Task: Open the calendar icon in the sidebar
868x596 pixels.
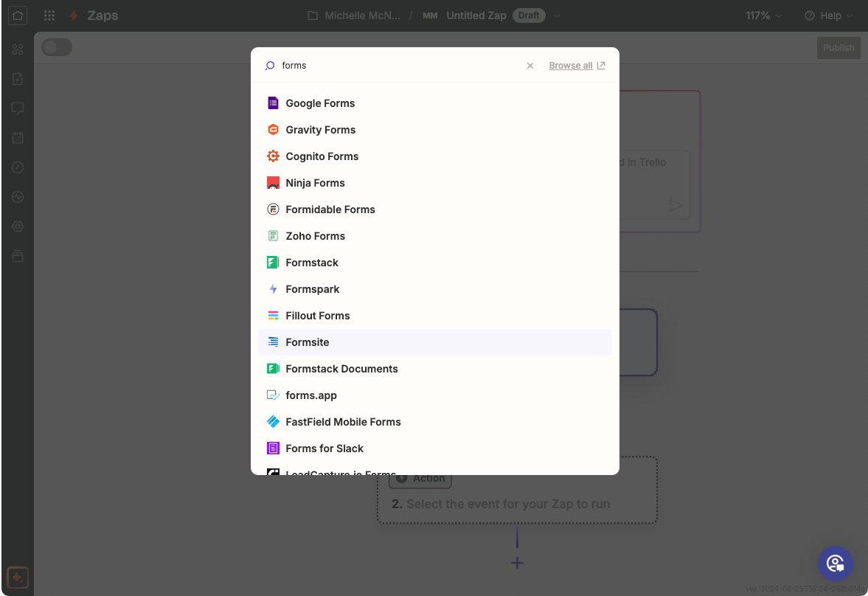Action: tap(18, 137)
